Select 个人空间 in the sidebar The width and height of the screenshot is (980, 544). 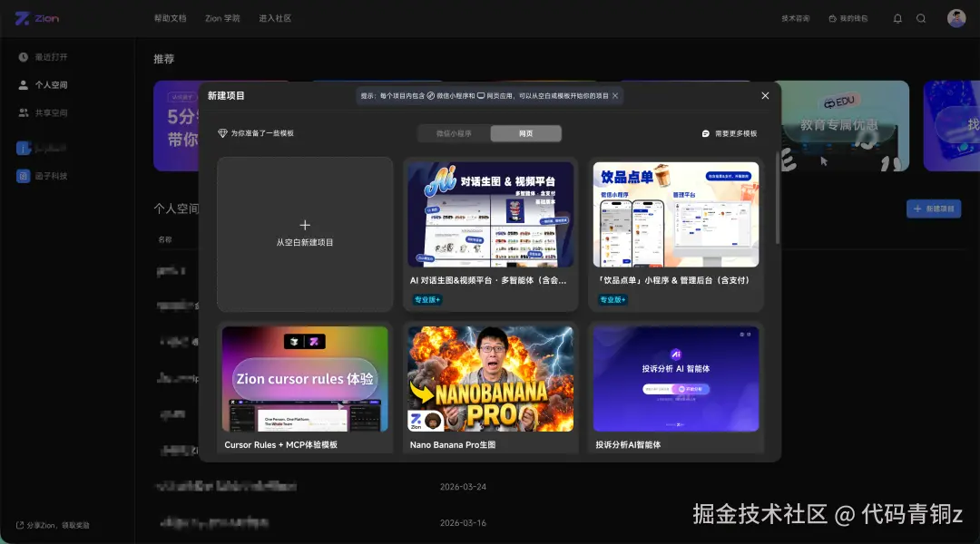(x=51, y=85)
